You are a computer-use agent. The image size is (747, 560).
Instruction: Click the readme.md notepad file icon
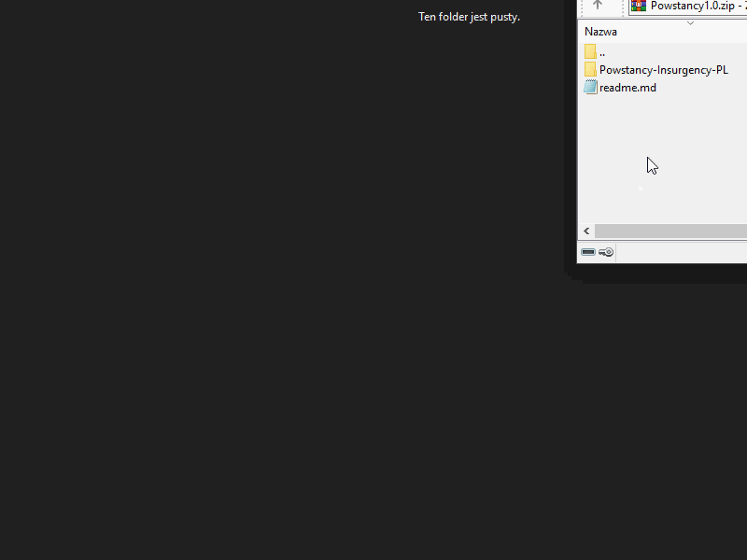point(590,88)
